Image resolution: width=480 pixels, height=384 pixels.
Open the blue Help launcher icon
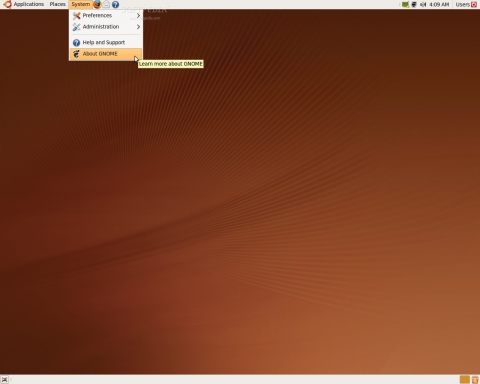[115, 4]
